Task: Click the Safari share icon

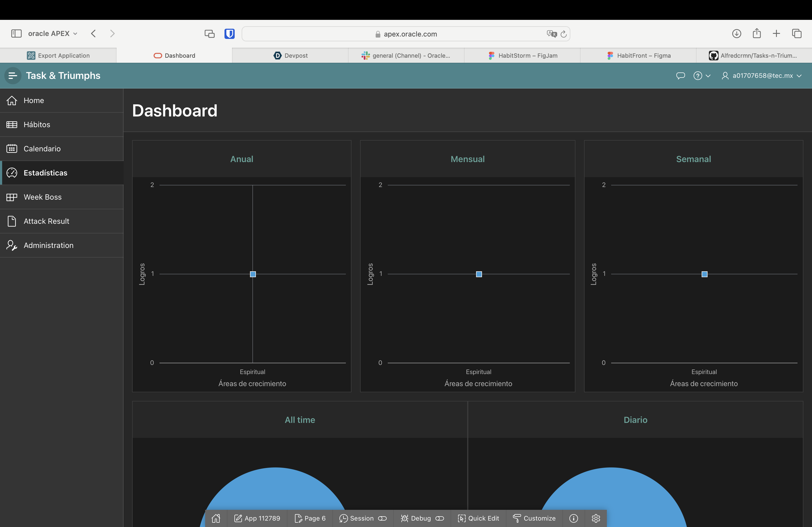Action: (x=756, y=33)
